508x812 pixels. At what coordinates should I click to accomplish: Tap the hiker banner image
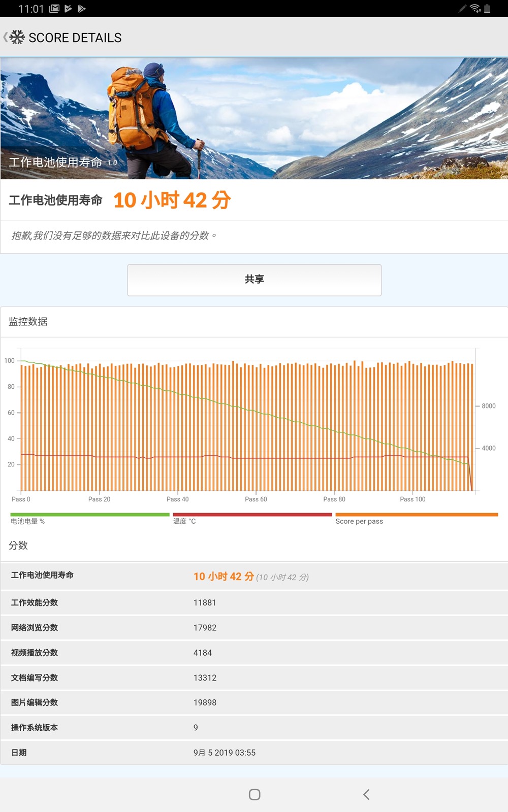pos(254,118)
